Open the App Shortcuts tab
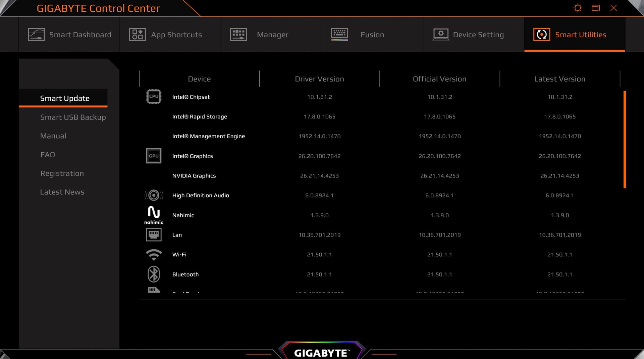 [170, 35]
